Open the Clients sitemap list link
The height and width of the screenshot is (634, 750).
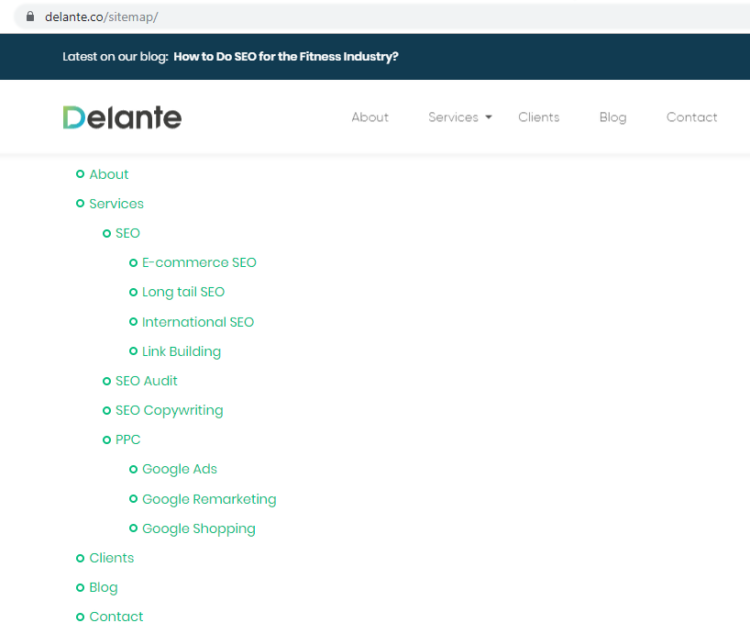(x=111, y=558)
